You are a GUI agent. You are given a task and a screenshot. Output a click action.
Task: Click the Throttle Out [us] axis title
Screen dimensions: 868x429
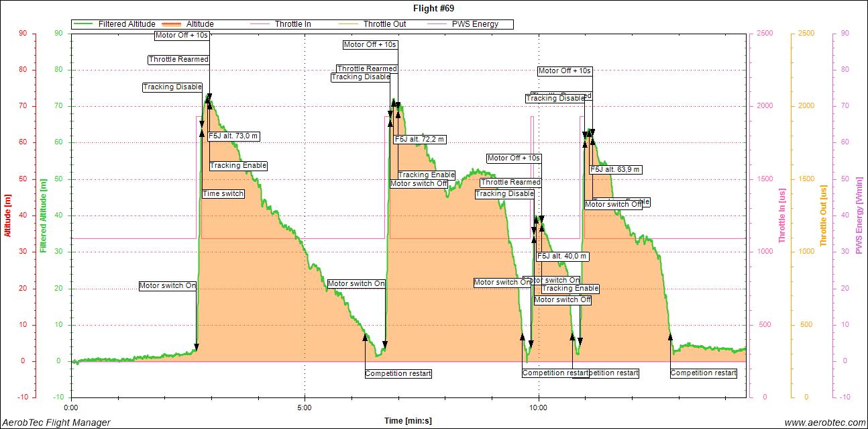click(x=823, y=216)
